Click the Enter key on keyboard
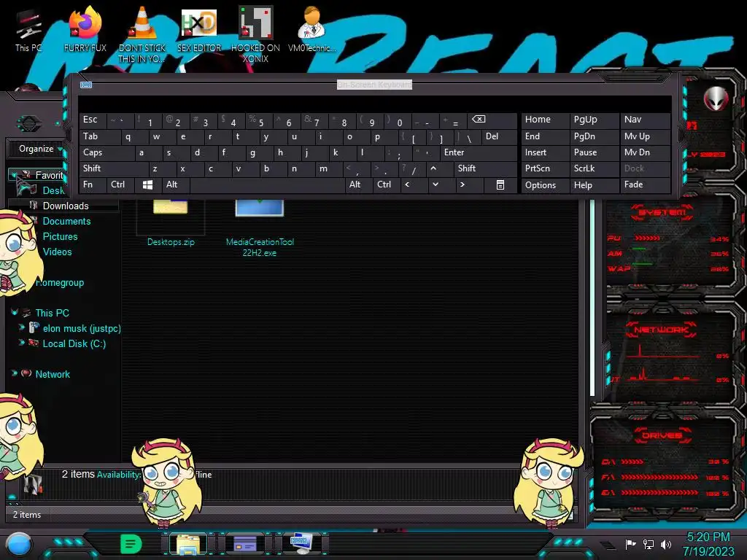This screenshot has width=747, height=560. tap(479, 152)
